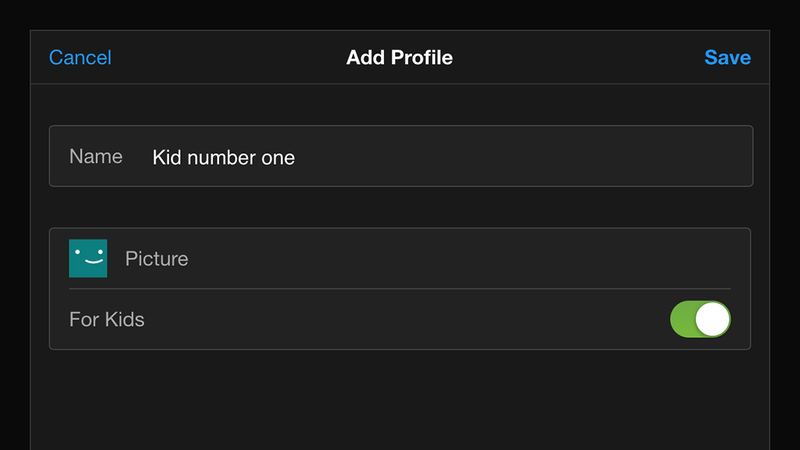Image resolution: width=800 pixels, height=450 pixels.
Task: Toggle the For Kids switch off
Action: click(x=701, y=319)
